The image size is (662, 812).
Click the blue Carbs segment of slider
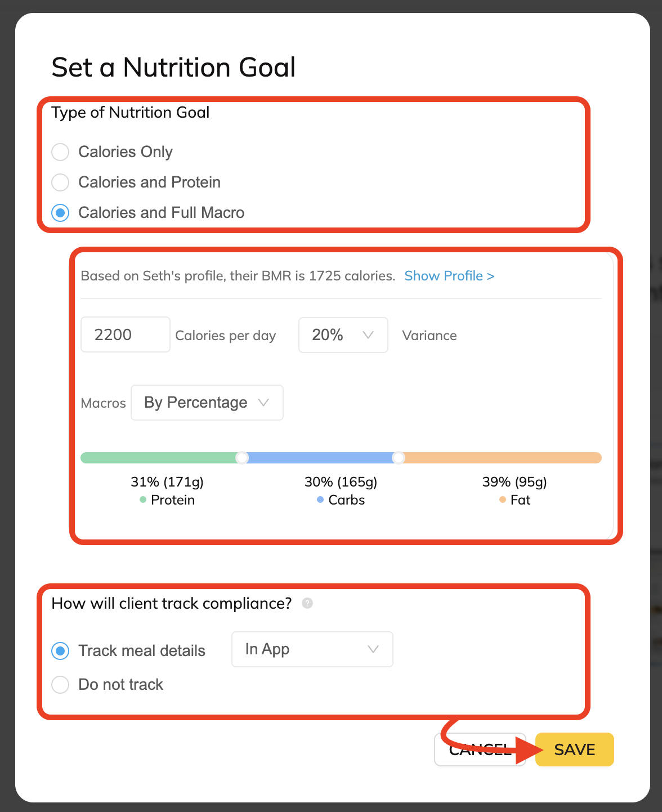click(x=320, y=458)
